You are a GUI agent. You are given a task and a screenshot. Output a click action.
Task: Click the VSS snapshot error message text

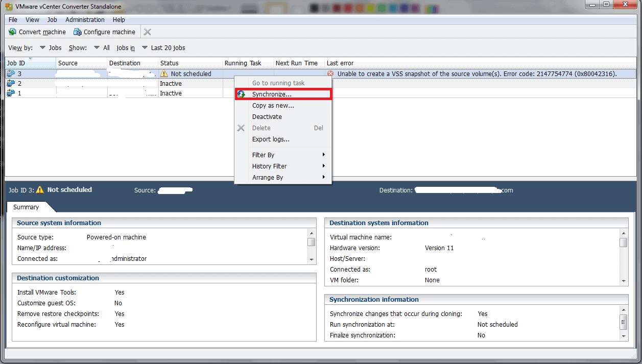(x=477, y=74)
